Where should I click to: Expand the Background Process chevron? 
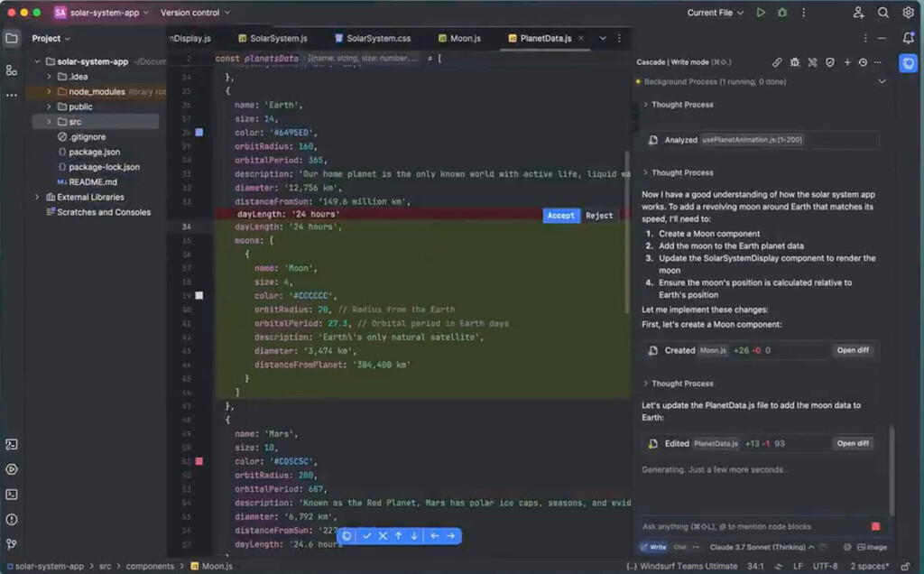(882, 81)
